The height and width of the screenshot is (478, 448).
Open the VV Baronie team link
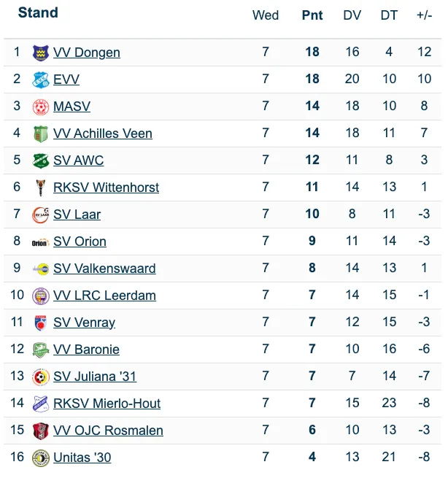click(86, 350)
